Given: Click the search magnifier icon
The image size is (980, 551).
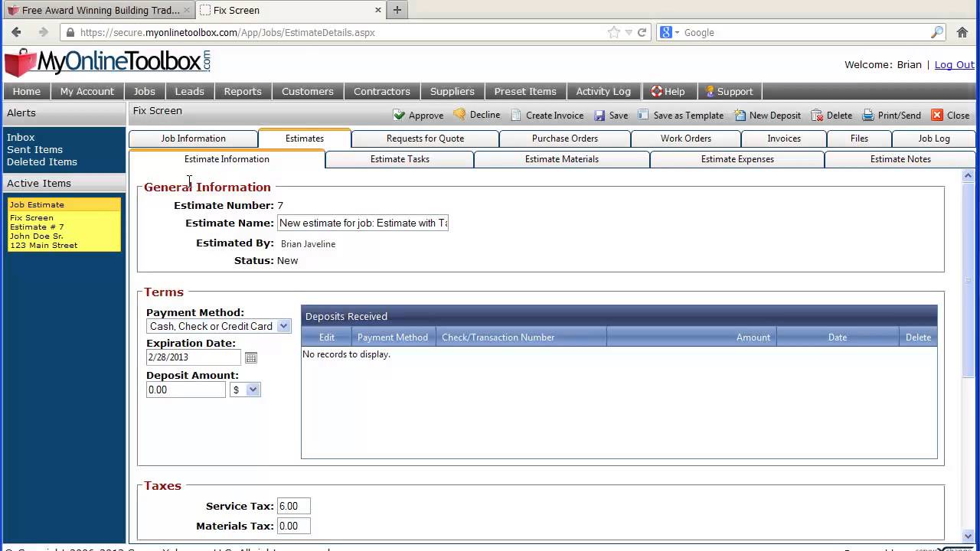Looking at the screenshot, I should 937,32.
